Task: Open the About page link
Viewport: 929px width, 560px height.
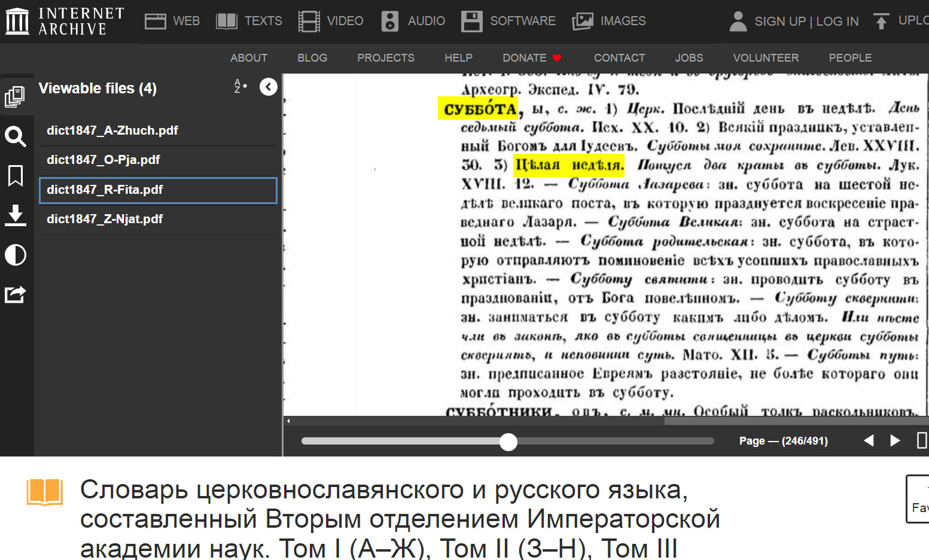Action: pos(249,58)
